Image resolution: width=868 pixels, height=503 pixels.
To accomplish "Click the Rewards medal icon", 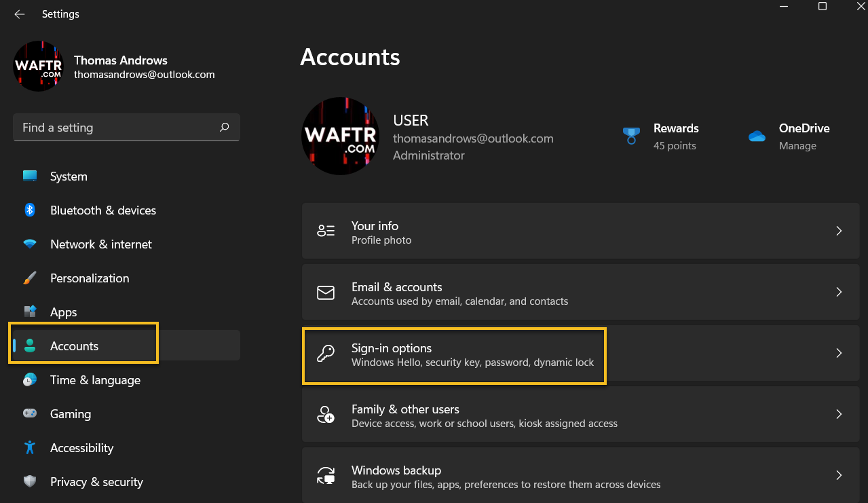I will (631, 136).
